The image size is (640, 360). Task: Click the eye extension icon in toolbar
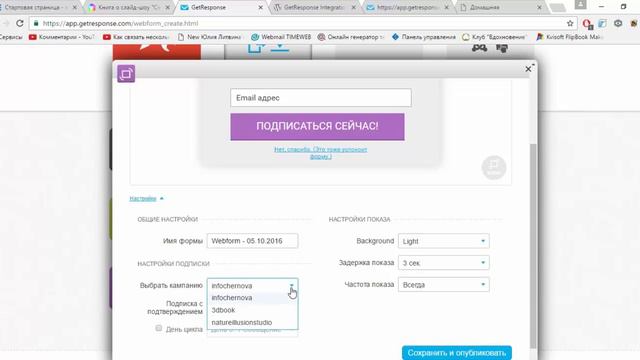point(618,23)
